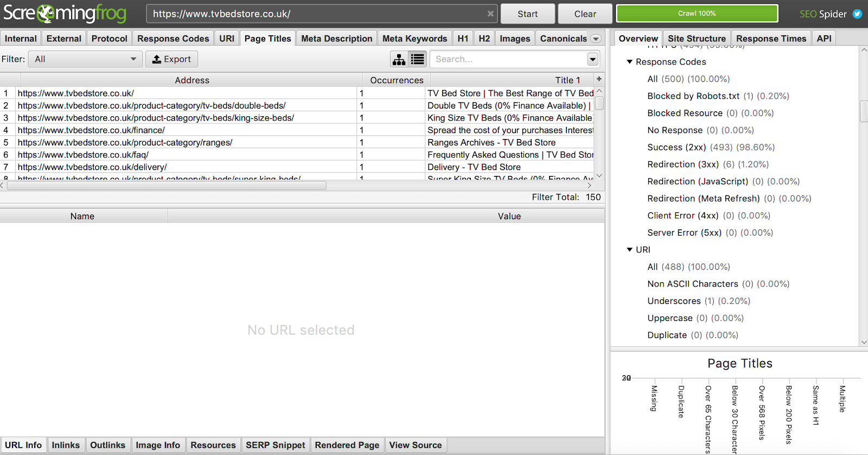Click the Export button
Viewport: 868px width, 455px height.
coord(171,59)
